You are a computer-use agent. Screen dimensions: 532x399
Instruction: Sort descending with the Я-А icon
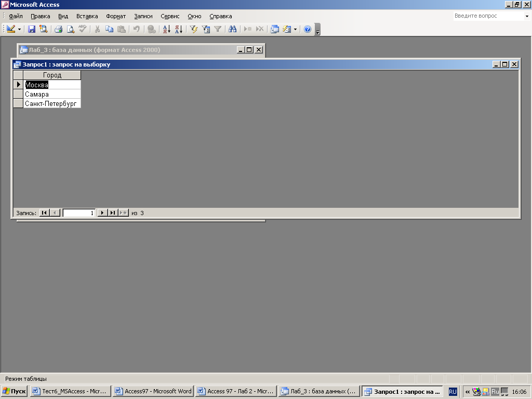(179, 29)
